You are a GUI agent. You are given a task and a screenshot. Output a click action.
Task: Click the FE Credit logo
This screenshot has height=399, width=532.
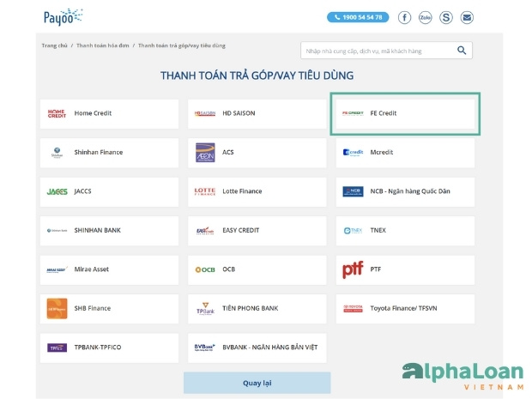tap(353, 113)
